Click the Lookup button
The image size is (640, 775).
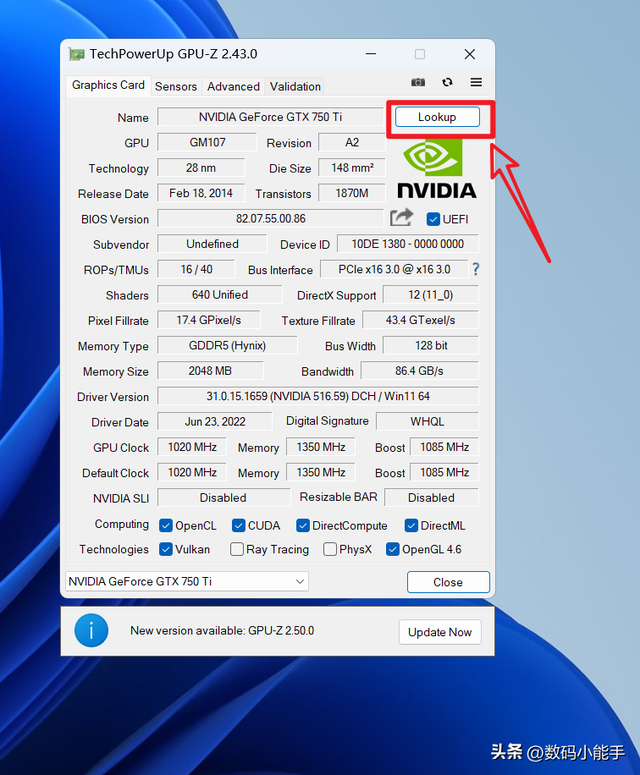[x=437, y=117]
